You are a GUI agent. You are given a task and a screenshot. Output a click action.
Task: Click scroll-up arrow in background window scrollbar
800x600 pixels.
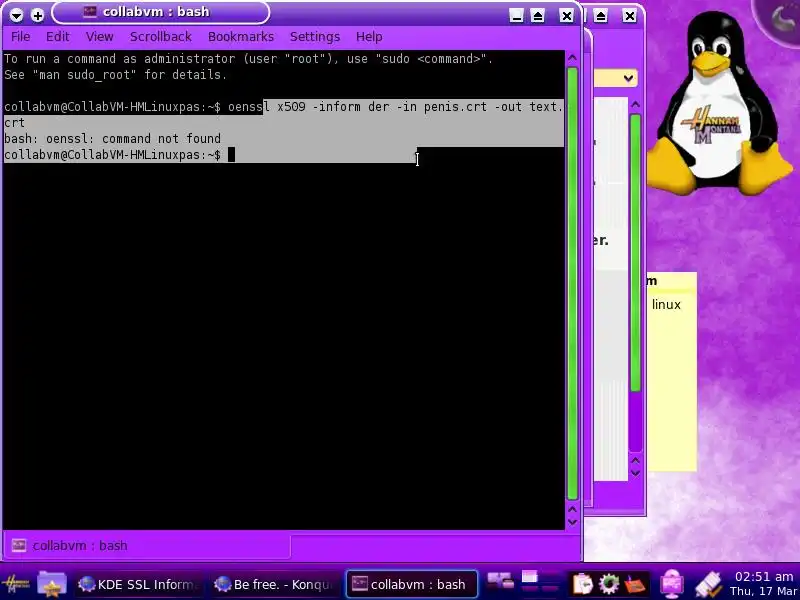(x=635, y=104)
